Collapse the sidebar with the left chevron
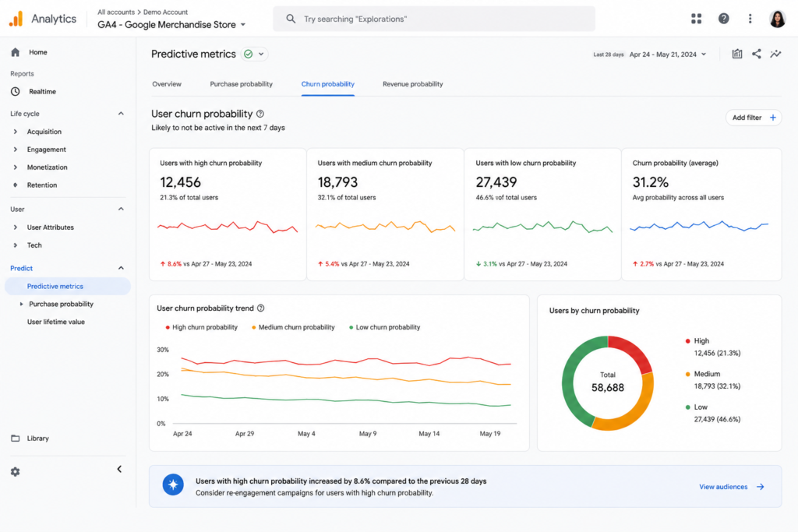This screenshot has height=532, width=798. [x=119, y=469]
